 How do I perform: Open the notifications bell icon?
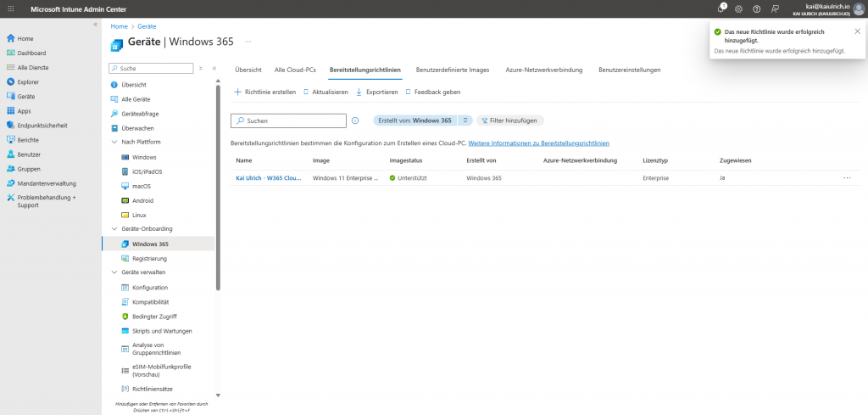721,8
